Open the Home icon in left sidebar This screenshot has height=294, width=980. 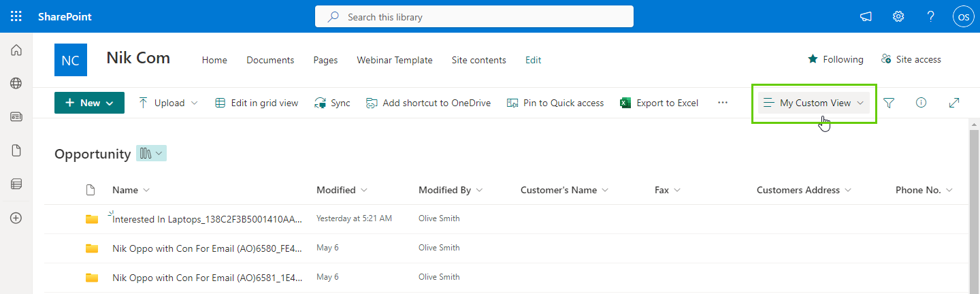(16, 50)
